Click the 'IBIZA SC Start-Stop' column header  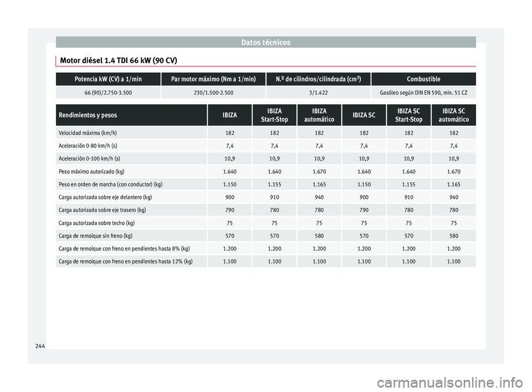click(x=409, y=115)
